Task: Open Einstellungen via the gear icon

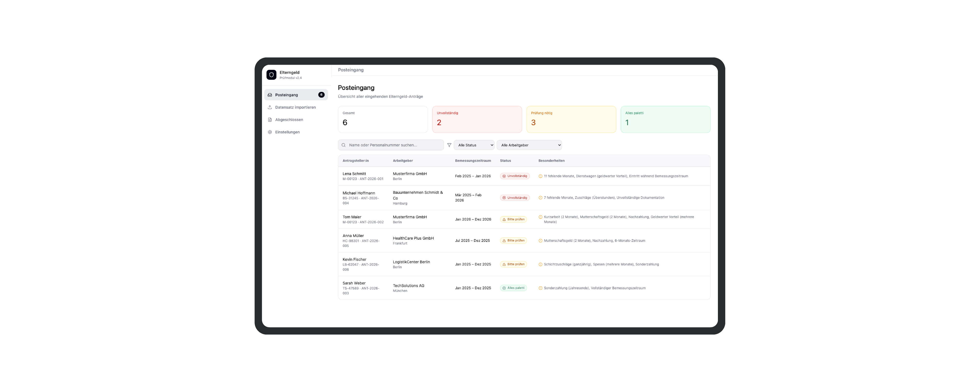Action: [270, 132]
